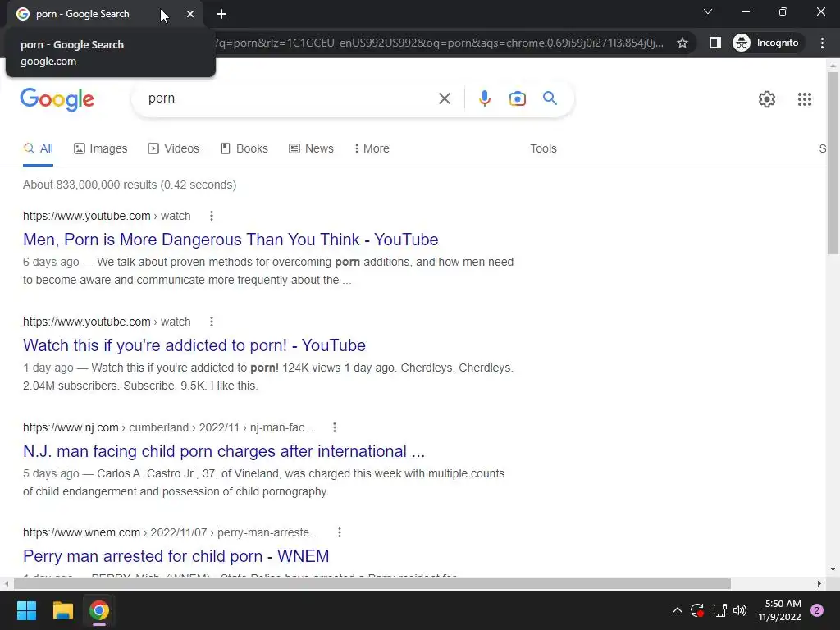Open N.J. man facing charges link
The image size is (840, 630).
[224, 451]
